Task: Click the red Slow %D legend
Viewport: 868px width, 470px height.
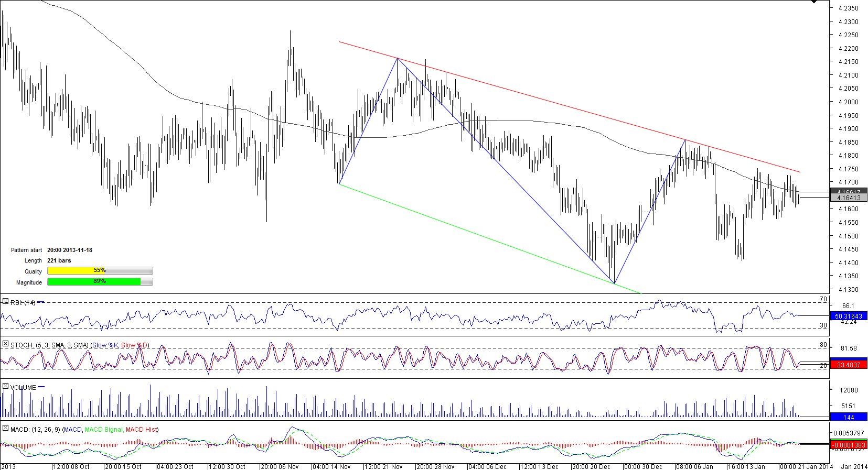Action: click(x=134, y=345)
